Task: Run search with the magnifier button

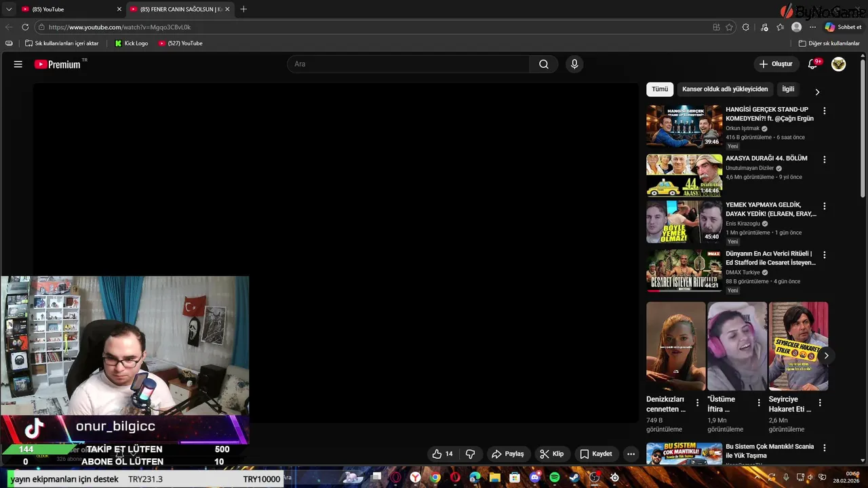Action: [x=544, y=64]
